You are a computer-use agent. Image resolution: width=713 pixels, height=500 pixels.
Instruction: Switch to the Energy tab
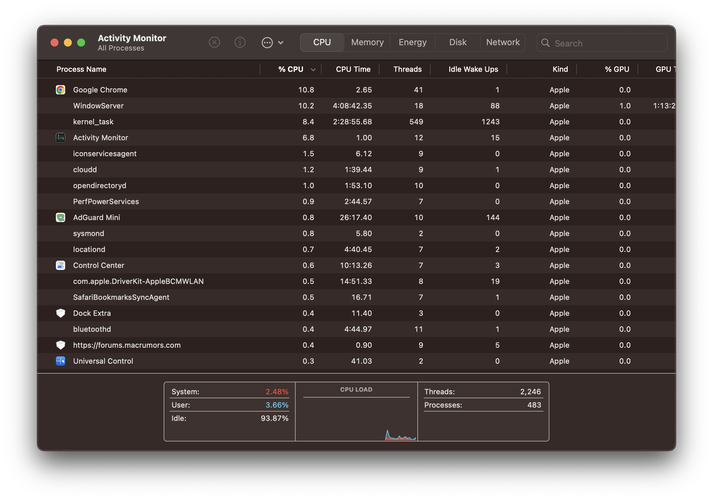[412, 42]
